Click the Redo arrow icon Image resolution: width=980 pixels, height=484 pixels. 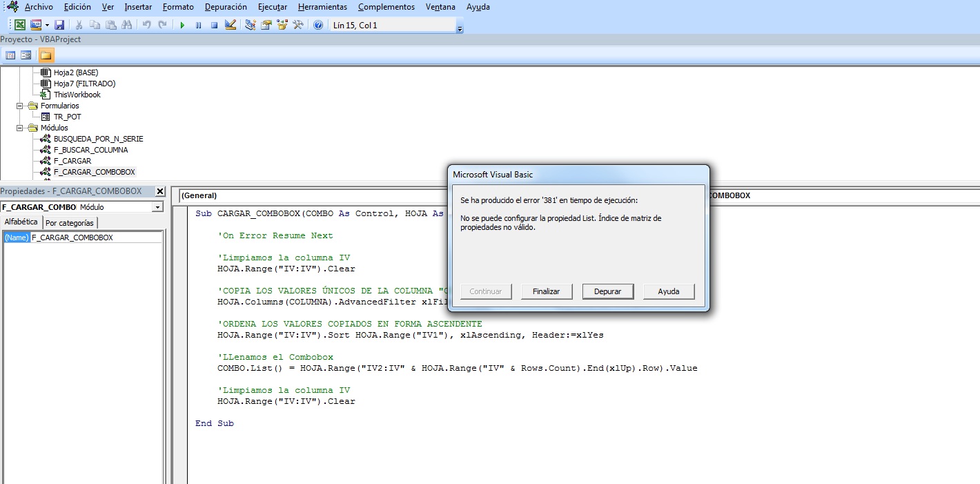(x=162, y=25)
